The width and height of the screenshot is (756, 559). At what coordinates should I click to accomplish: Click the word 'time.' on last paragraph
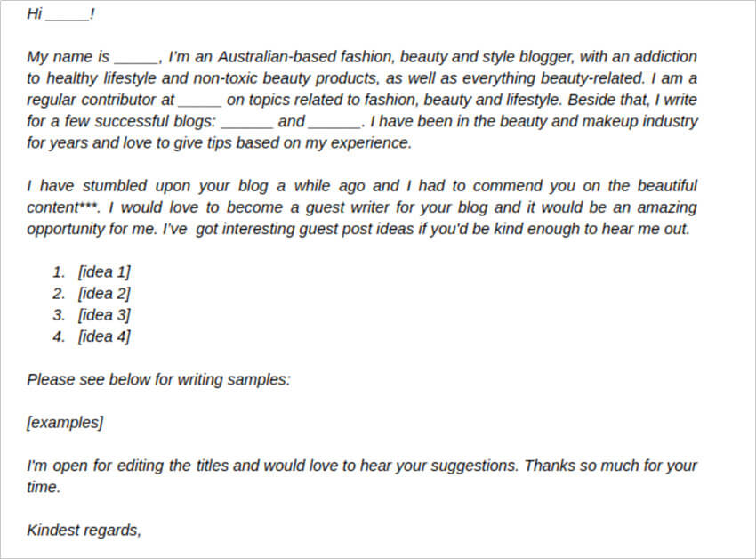click(44, 487)
